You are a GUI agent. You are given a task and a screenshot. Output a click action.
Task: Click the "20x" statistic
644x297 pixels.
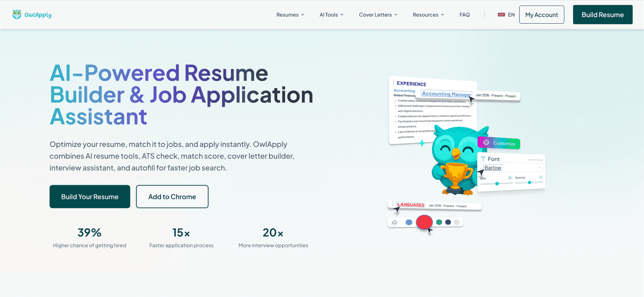[273, 232]
